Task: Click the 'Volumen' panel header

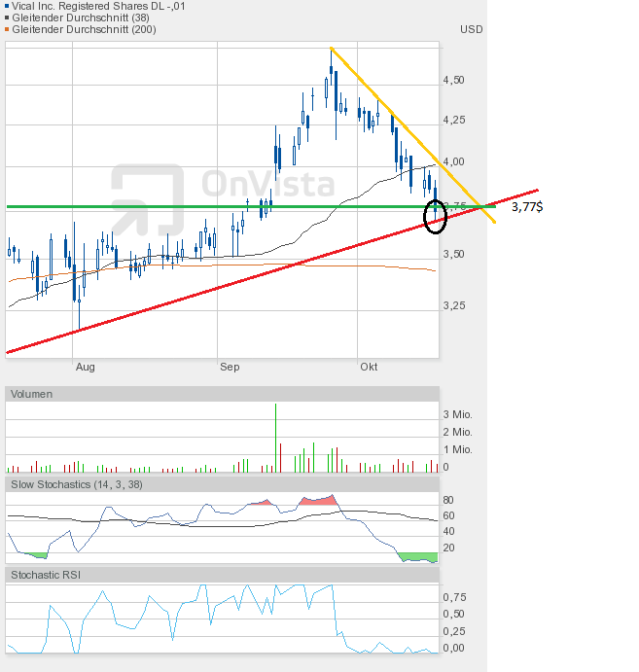Action: pyautogui.click(x=222, y=394)
